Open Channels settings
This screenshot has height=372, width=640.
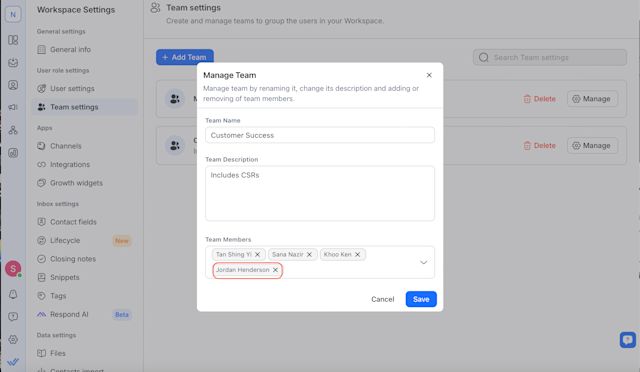[85, 146]
